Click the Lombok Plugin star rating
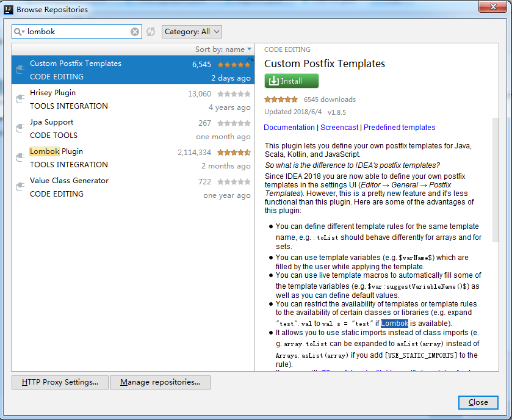 click(x=234, y=152)
